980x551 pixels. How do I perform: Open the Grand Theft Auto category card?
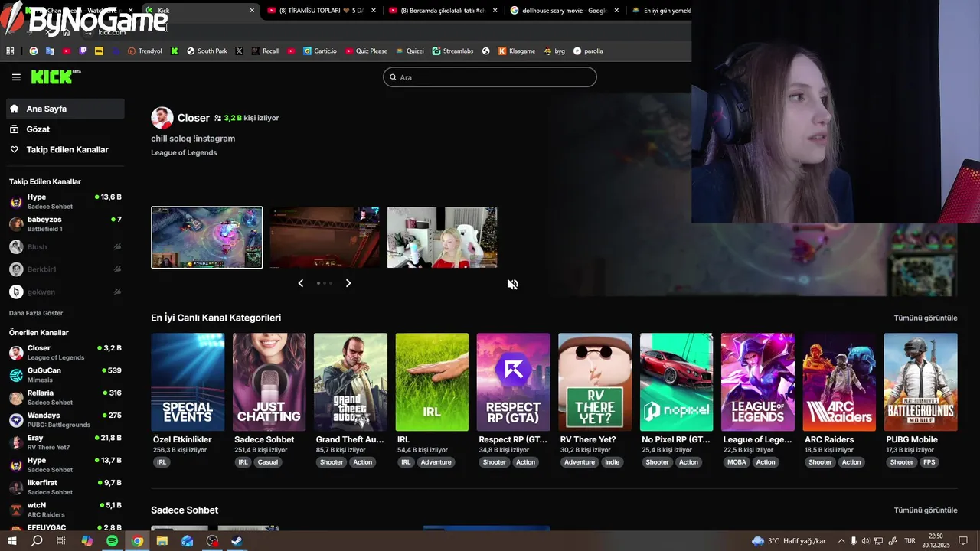tap(351, 382)
